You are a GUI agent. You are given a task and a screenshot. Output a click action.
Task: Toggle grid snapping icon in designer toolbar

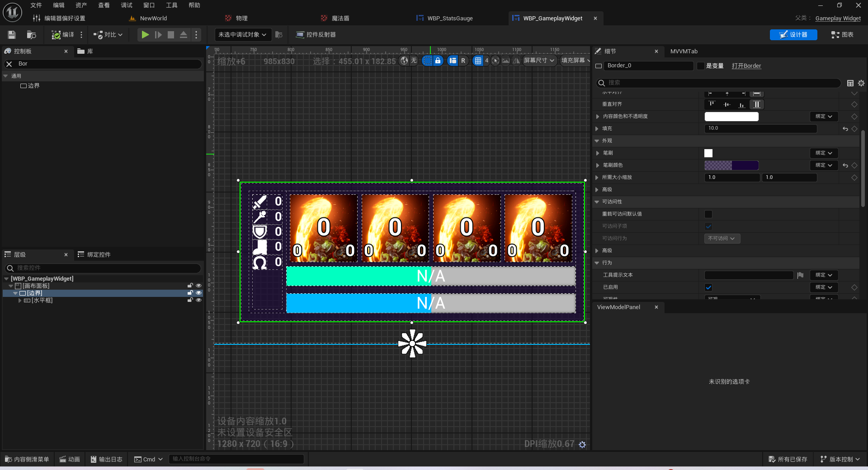(x=478, y=61)
